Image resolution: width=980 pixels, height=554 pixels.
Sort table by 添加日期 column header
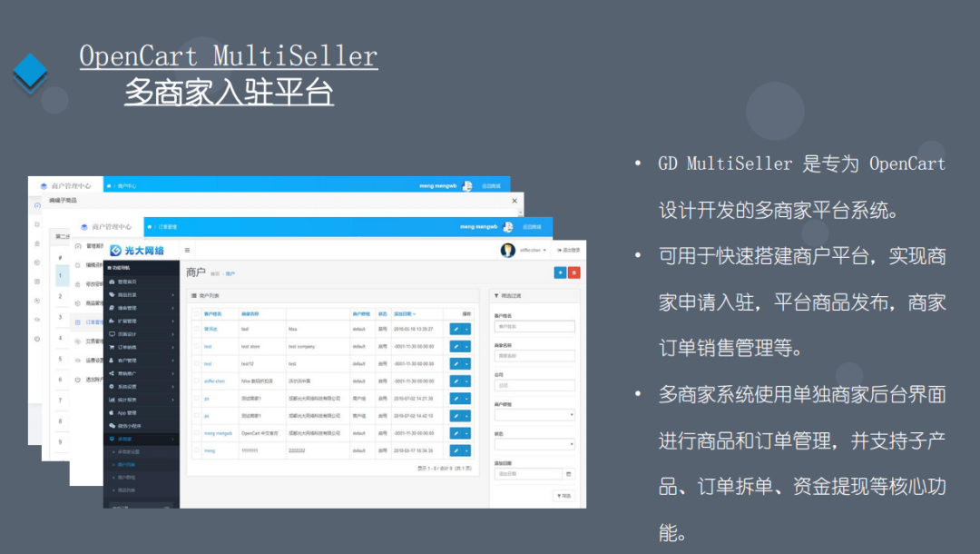point(405,314)
